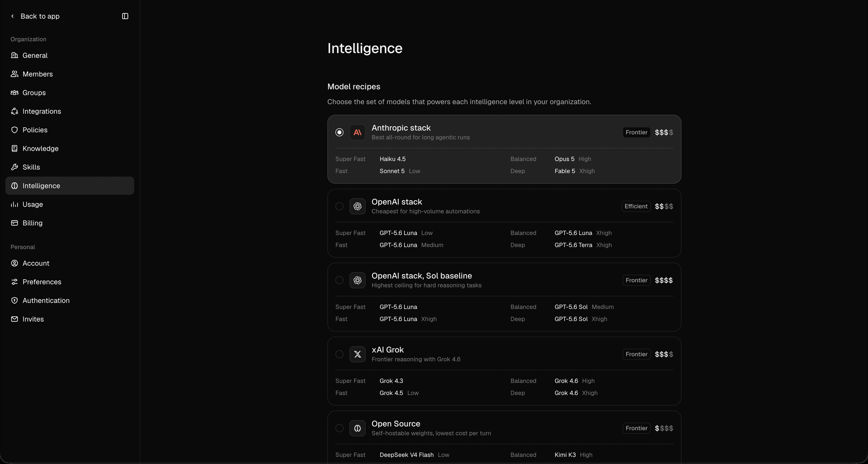This screenshot has height=464, width=868.
Task: Select the xAI Grok radio button
Action: [x=340, y=354]
